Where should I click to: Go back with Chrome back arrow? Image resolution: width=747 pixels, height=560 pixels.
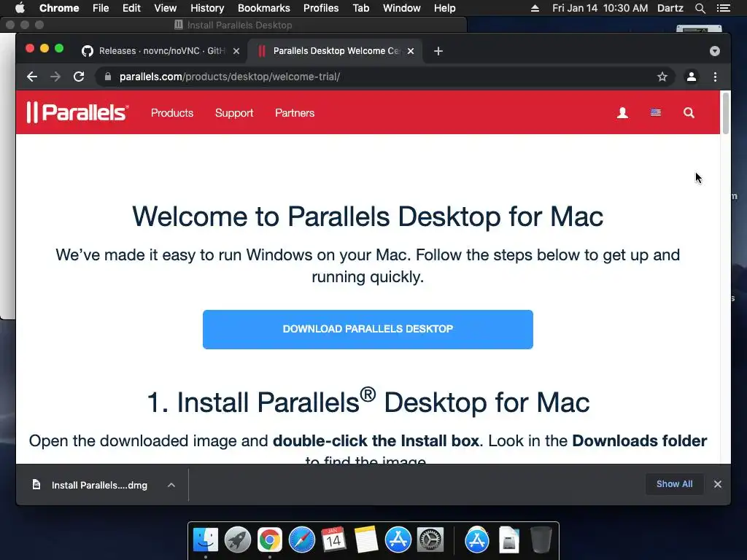point(32,77)
